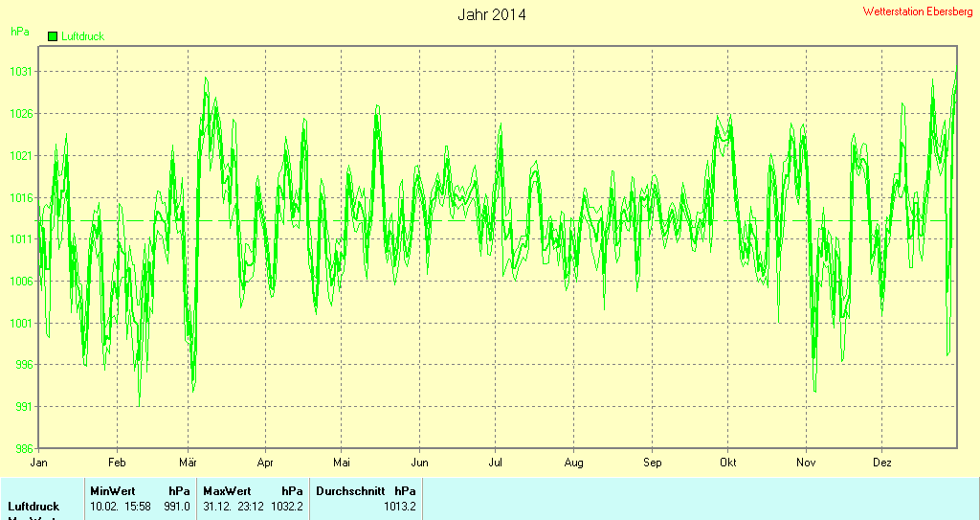Open the Wetterstation Ebersberg link
The image size is (980, 520).
tap(917, 11)
